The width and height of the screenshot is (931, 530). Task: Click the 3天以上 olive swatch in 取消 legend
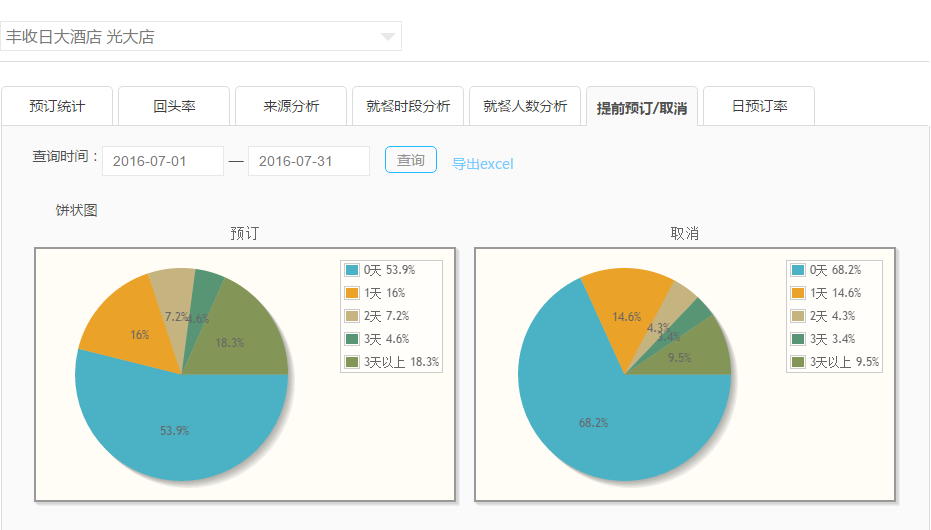[x=798, y=362]
